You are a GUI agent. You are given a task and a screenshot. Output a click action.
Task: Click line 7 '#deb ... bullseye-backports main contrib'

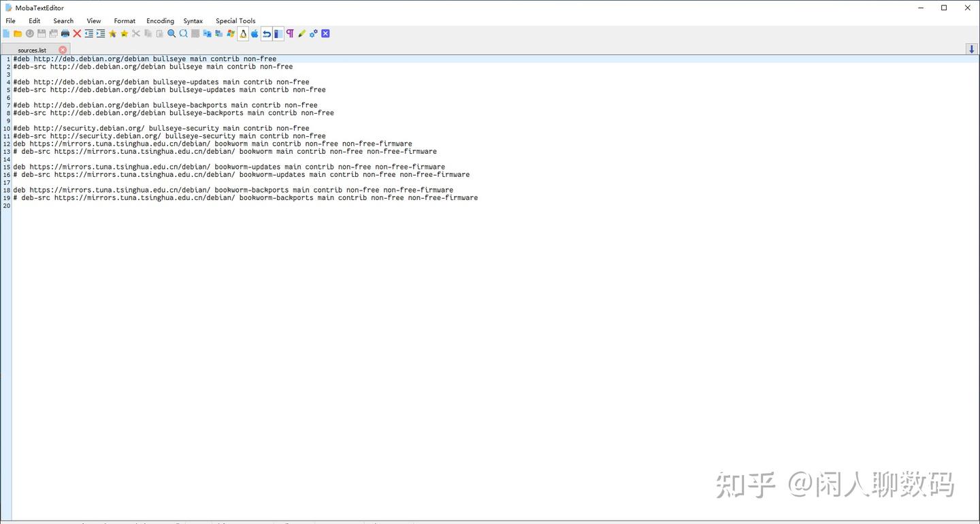(x=165, y=105)
